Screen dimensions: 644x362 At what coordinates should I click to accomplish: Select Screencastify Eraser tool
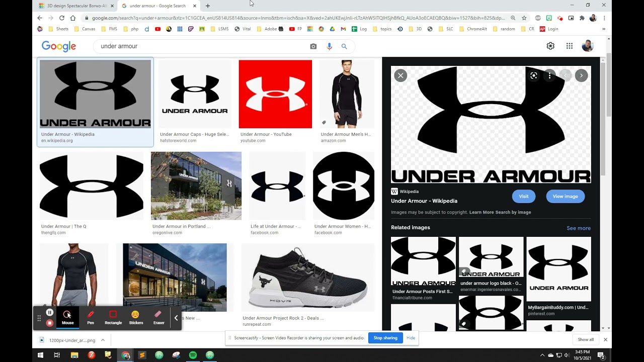(158, 318)
